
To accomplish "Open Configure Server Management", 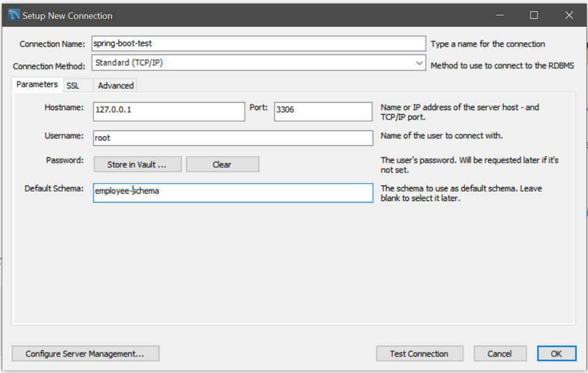I will (x=86, y=354).
